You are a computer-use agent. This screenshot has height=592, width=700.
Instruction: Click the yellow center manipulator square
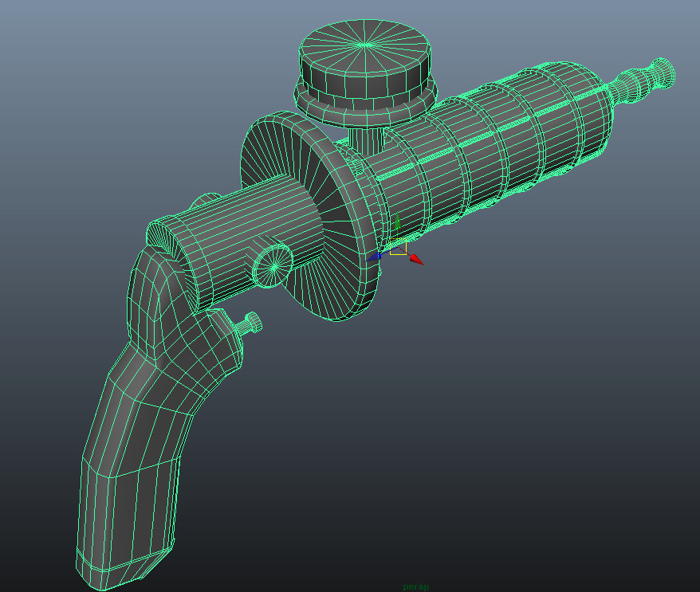pos(398,249)
